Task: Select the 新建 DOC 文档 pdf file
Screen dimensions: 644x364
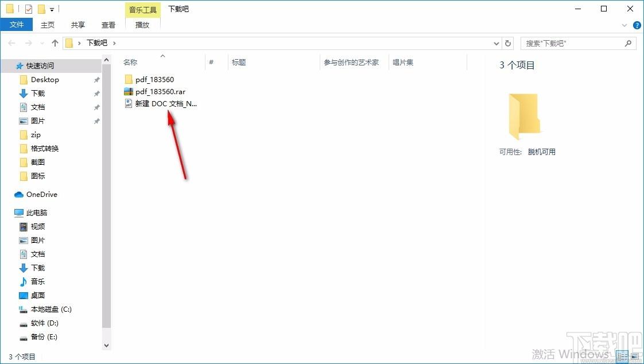Action: [166, 104]
